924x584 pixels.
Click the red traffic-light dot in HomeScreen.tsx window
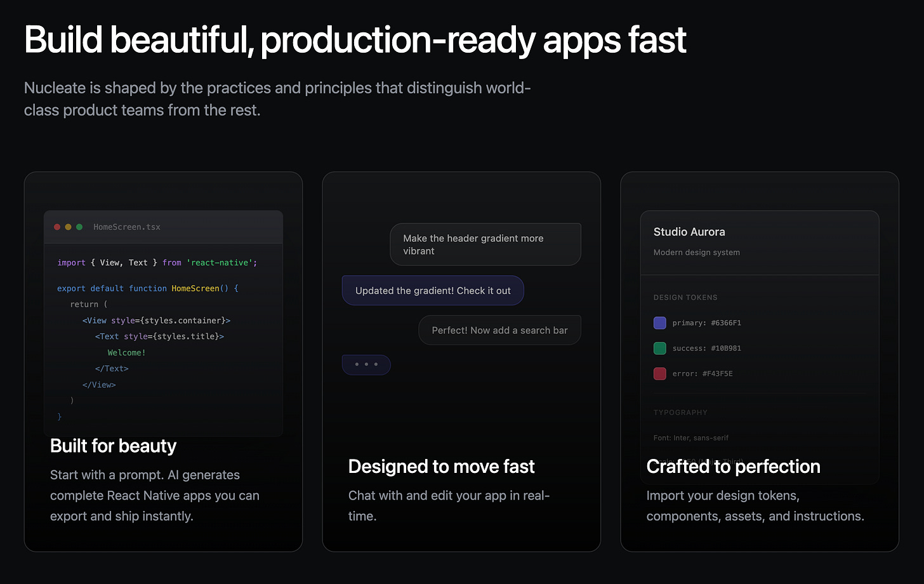pos(57,227)
